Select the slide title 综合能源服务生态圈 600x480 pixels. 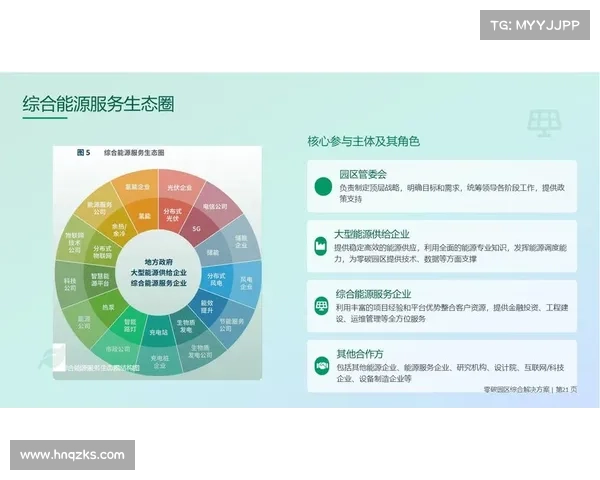pos(98,104)
